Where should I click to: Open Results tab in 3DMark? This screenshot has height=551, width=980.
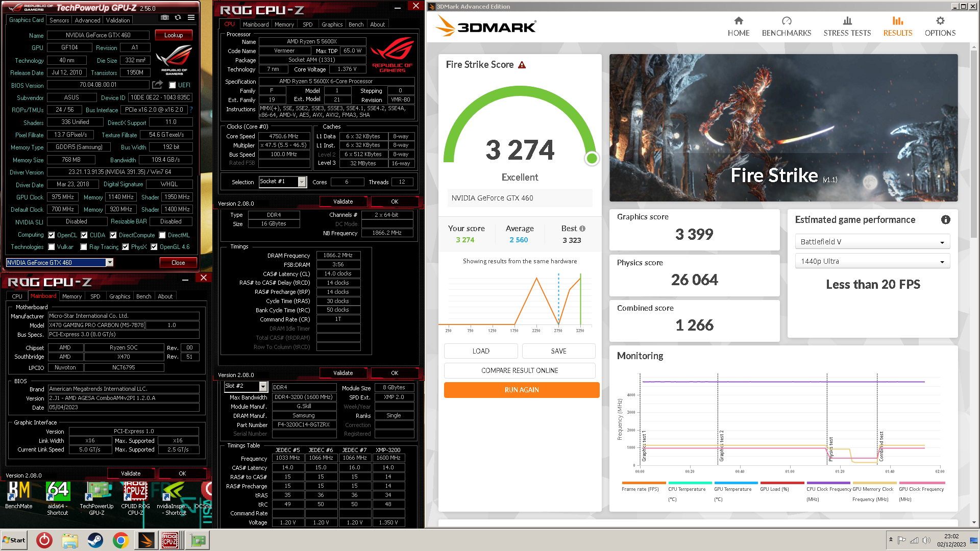point(897,27)
